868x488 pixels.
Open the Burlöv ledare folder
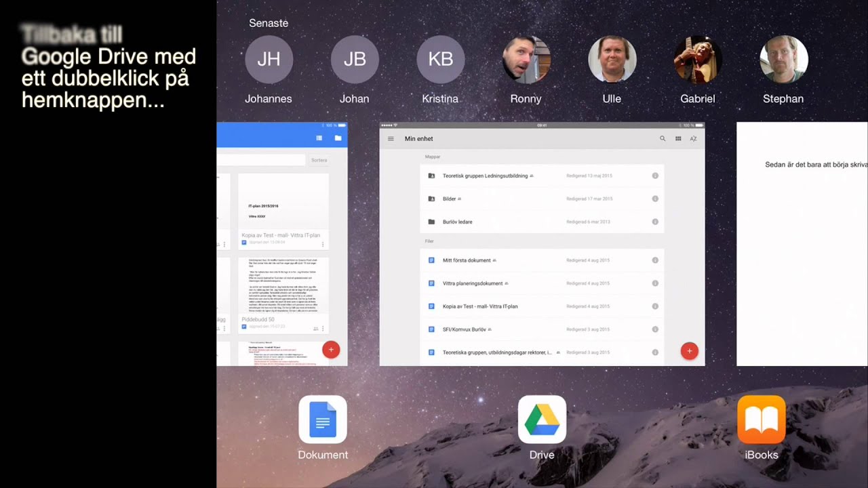542,222
